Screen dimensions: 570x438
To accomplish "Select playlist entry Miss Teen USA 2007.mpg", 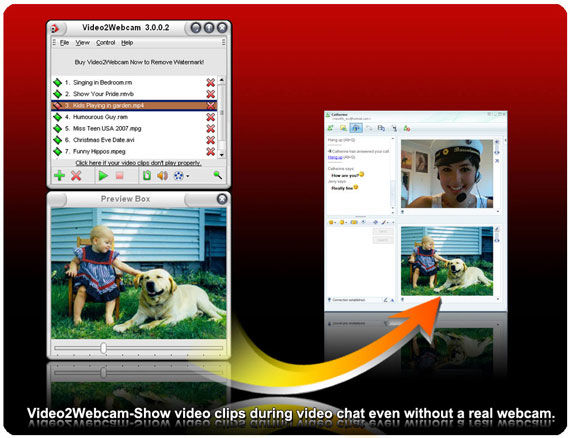I will tap(134, 128).
